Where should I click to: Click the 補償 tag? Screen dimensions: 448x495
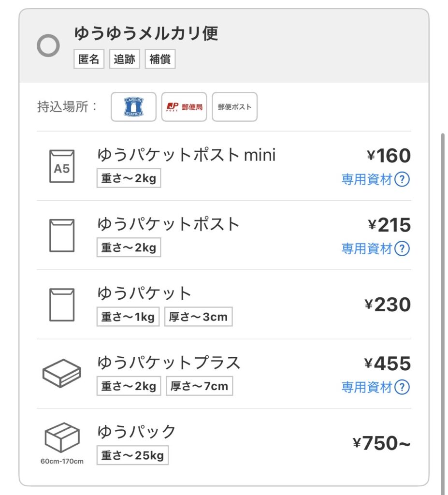[x=160, y=60]
